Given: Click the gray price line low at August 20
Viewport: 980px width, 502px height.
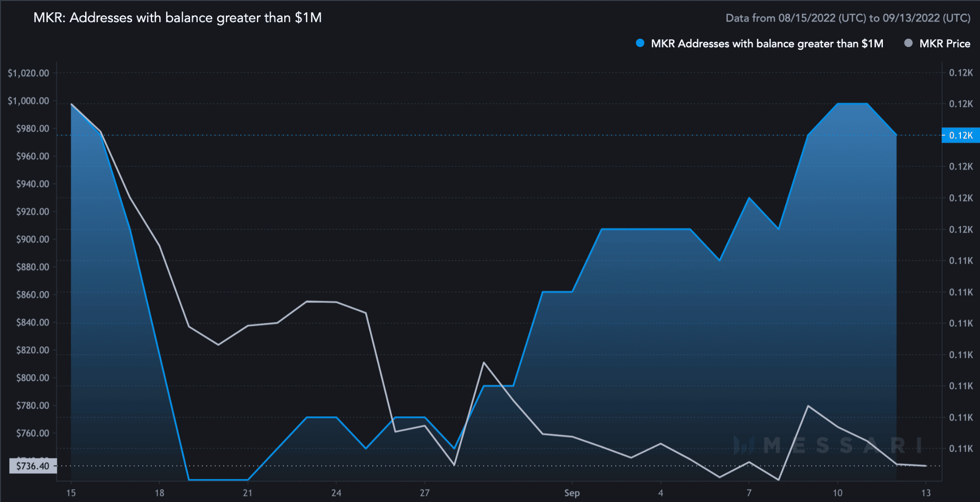Looking at the screenshot, I should point(218,345).
